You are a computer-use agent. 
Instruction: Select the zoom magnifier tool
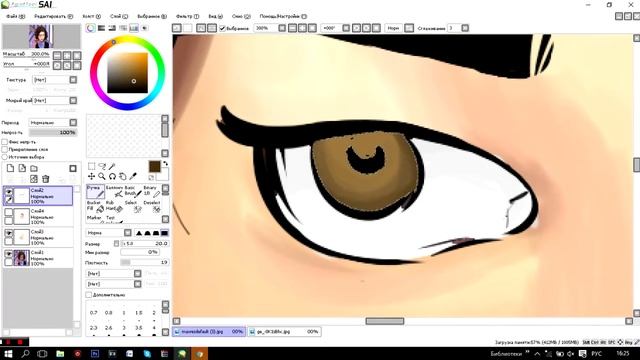click(x=102, y=176)
